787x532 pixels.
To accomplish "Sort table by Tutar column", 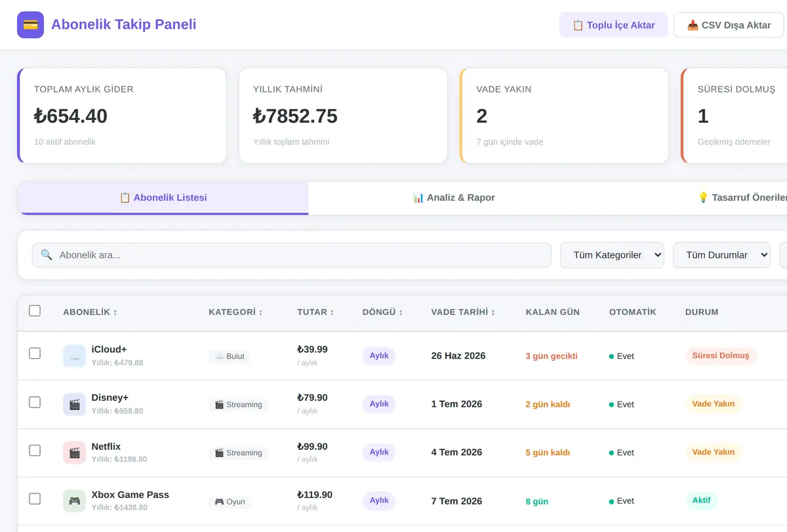I will click(x=315, y=312).
